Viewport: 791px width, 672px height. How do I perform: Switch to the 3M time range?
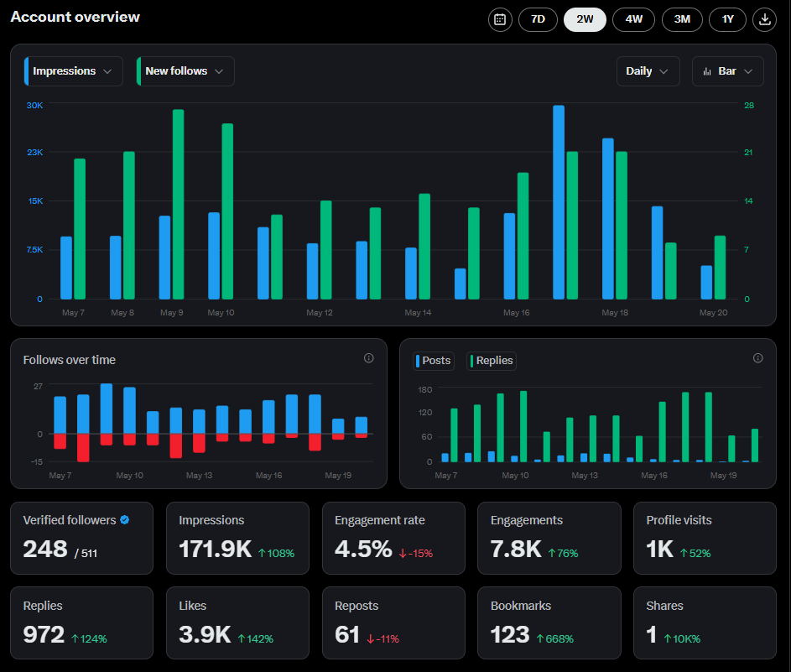[682, 19]
